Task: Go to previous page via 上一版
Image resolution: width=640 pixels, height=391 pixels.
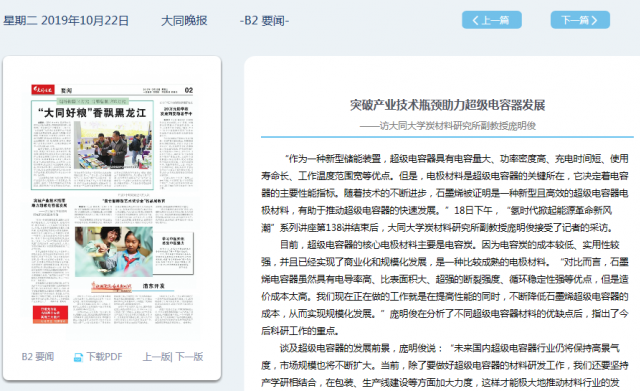Action: pos(157,357)
